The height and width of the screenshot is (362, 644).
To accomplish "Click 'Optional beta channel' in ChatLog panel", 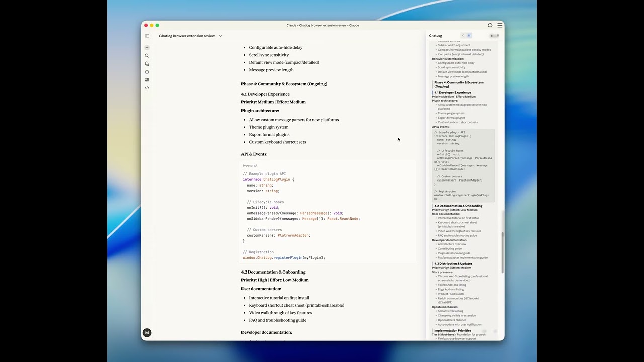I will [x=452, y=320].
